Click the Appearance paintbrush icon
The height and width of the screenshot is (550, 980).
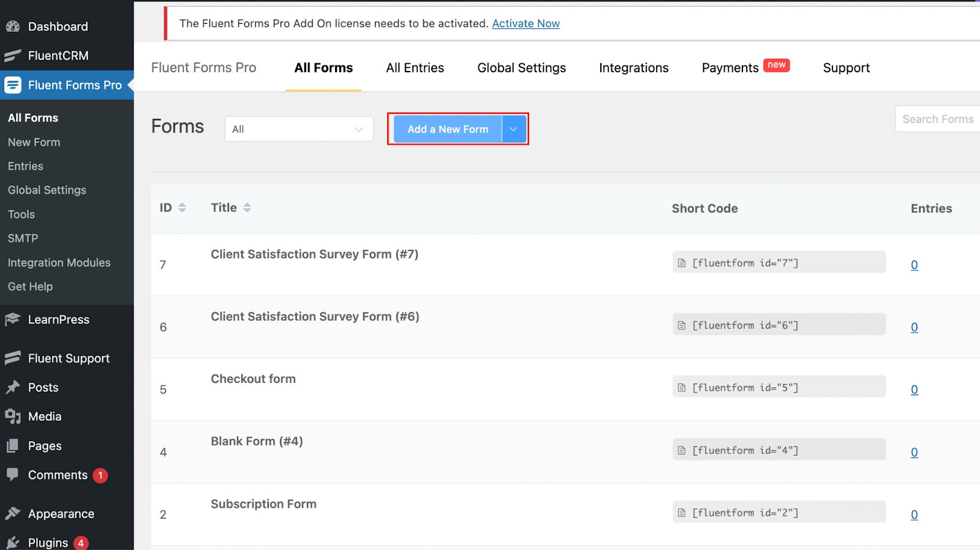click(13, 513)
